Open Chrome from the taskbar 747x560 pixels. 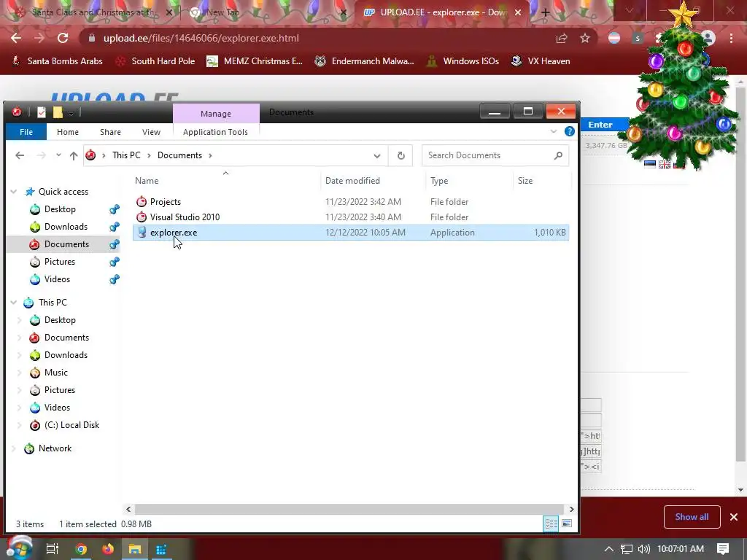(x=81, y=549)
